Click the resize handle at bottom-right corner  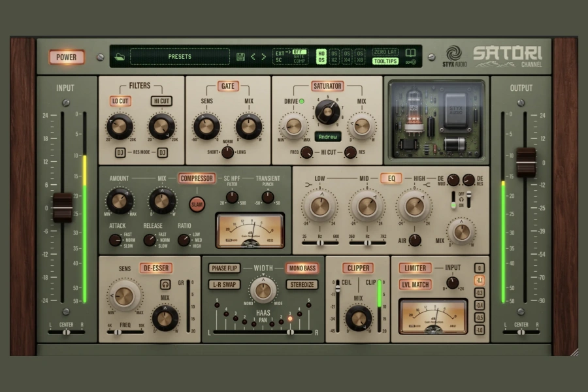tap(574, 352)
